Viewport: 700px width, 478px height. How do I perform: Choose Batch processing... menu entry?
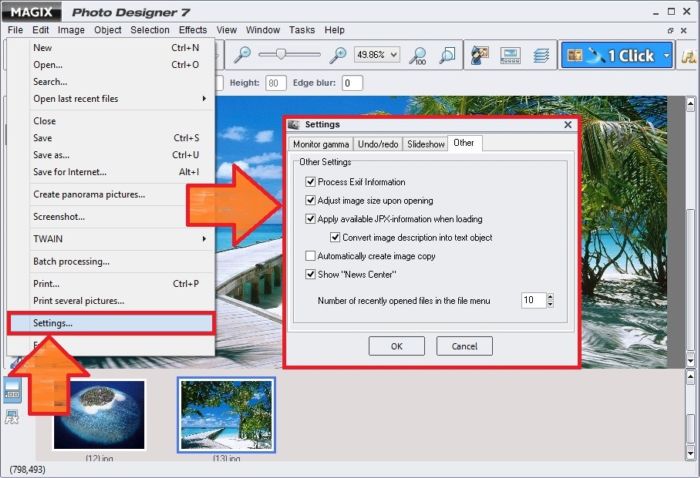point(111,262)
